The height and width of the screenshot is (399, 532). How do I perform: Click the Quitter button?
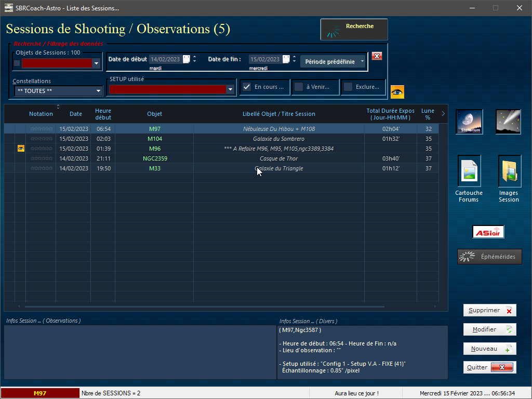point(489,367)
